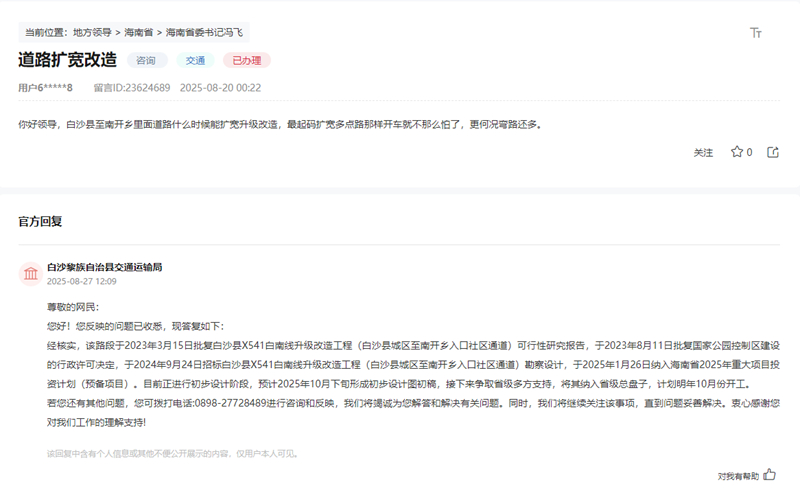Select the 咨询 tag
Viewport: 800px width, 502px height.
tap(146, 60)
